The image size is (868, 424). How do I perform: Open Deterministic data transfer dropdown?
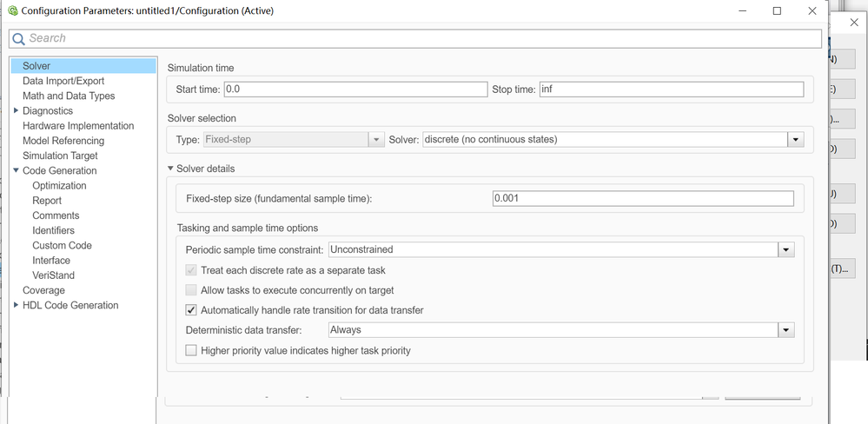pos(785,330)
